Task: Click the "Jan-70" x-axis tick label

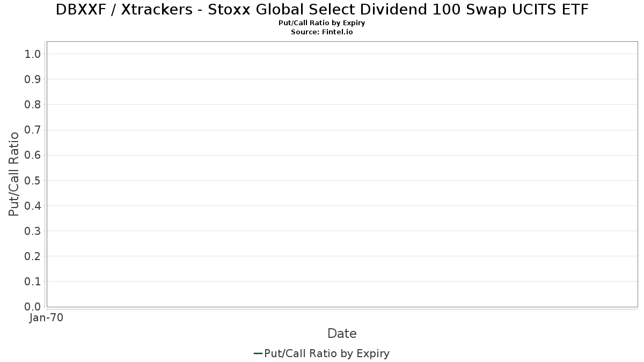Action: 47,318
